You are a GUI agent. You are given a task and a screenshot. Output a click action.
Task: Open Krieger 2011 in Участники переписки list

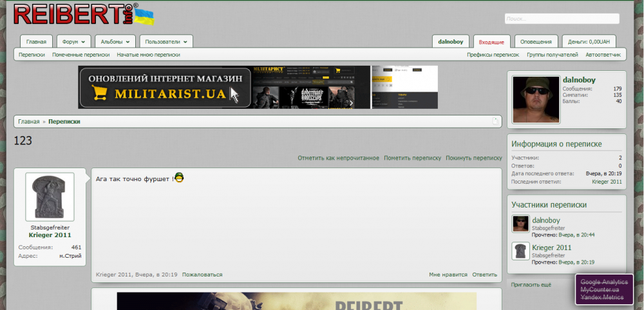click(x=552, y=247)
